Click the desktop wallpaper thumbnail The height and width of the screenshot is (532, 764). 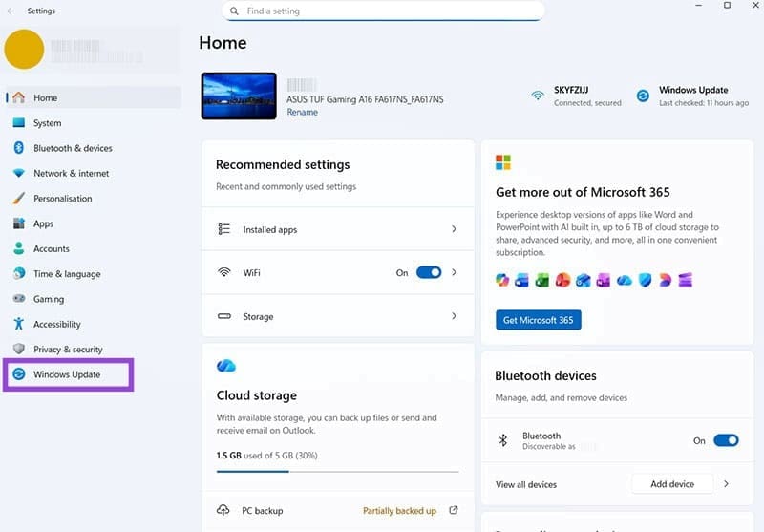(x=239, y=96)
